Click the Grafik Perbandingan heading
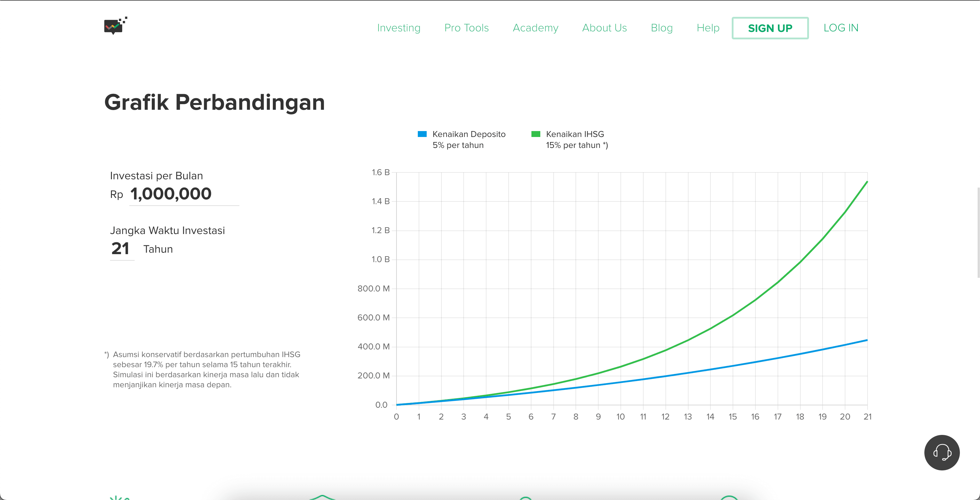Image resolution: width=980 pixels, height=500 pixels. coord(215,102)
